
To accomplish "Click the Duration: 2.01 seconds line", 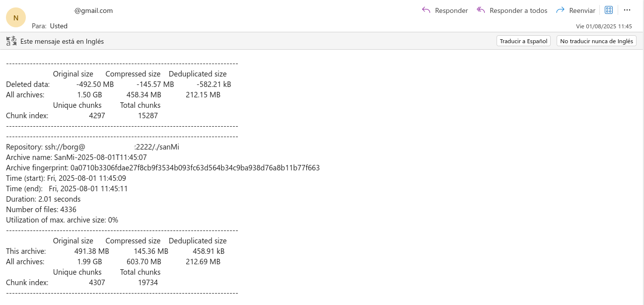I will 43,199.
